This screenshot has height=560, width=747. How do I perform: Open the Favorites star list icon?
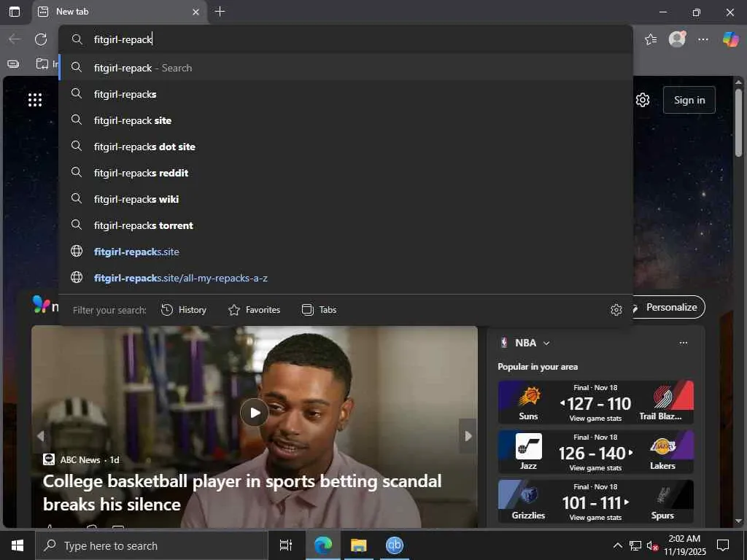[651, 39]
